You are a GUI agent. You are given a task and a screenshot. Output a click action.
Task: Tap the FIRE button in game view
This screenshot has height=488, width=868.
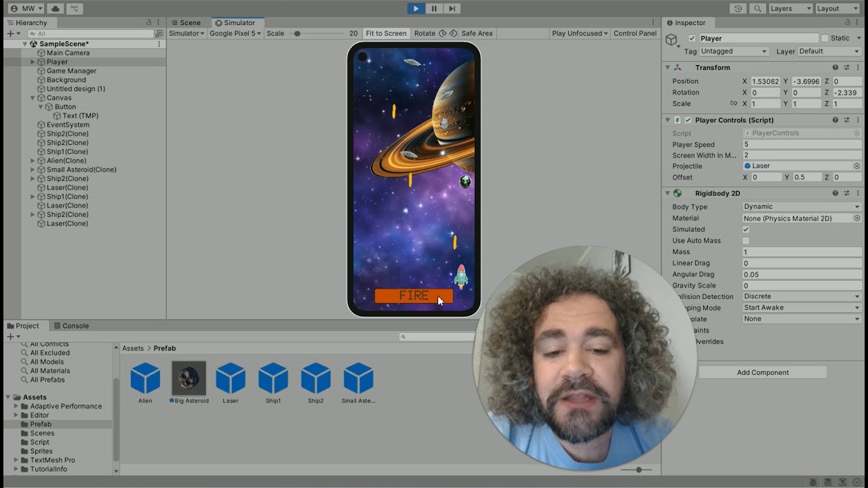pyautogui.click(x=414, y=296)
